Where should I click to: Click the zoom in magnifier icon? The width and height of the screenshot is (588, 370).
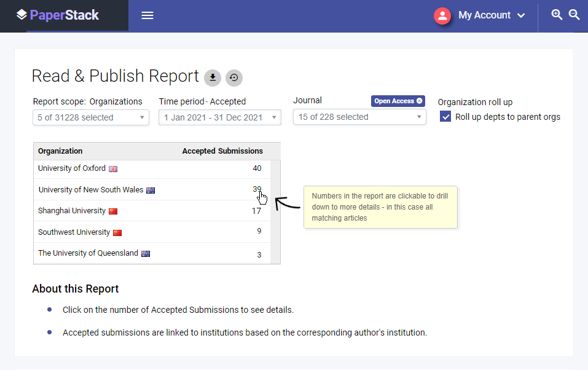tap(557, 14)
